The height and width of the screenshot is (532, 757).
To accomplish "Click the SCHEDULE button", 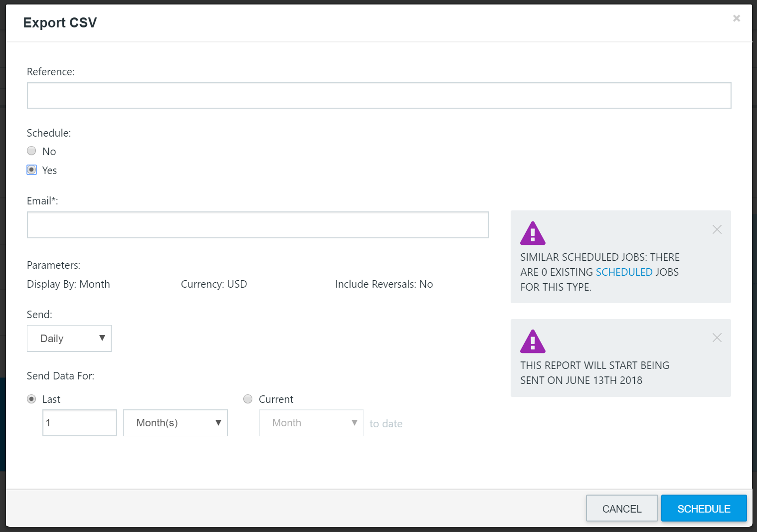I will 704,509.
